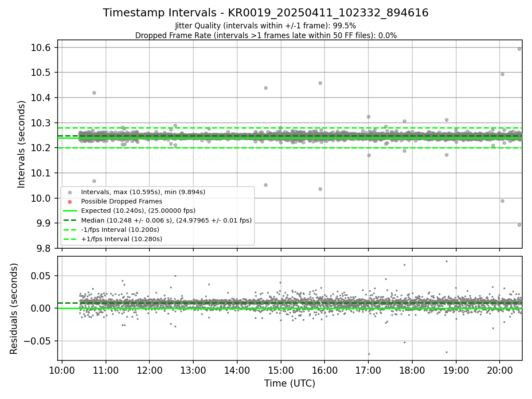Select the 'Dropped Frame Rate' 0.0% subtitle line
532x399 pixels.
pyautogui.click(x=266, y=35)
